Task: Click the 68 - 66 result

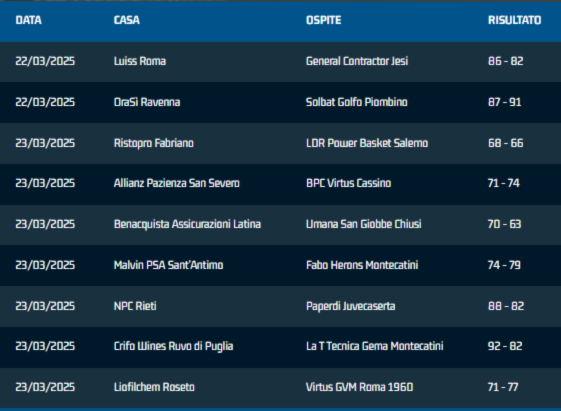Action: pyautogui.click(x=506, y=143)
